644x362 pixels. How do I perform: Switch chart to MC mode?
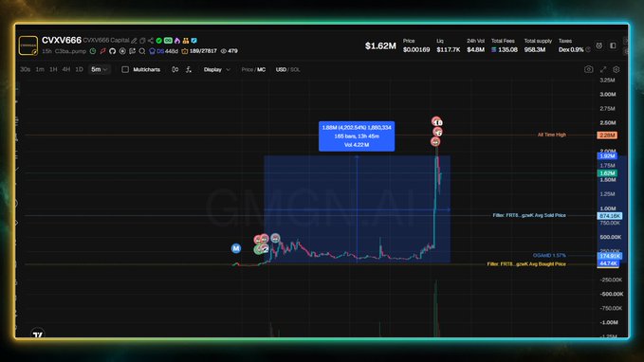[x=261, y=69]
